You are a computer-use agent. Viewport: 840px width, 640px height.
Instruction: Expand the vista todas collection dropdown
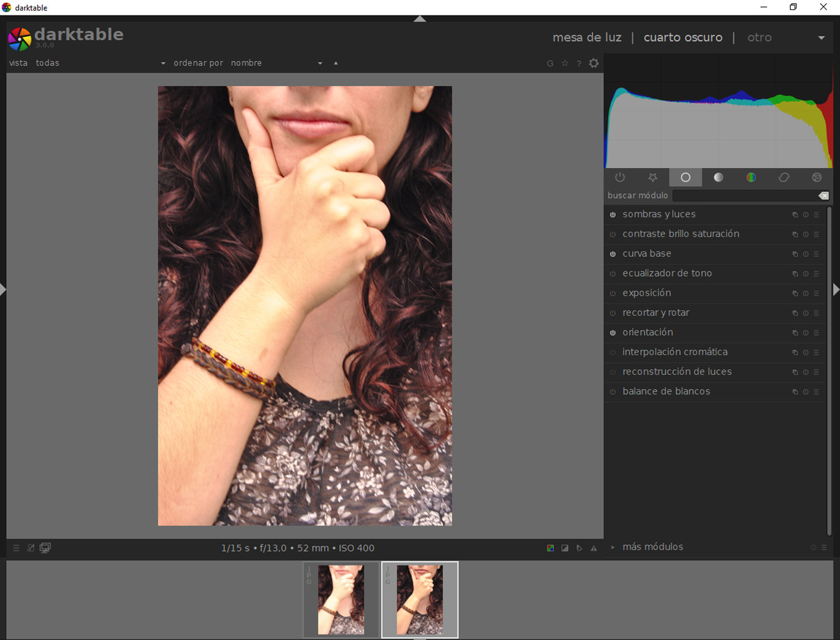click(x=162, y=63)
